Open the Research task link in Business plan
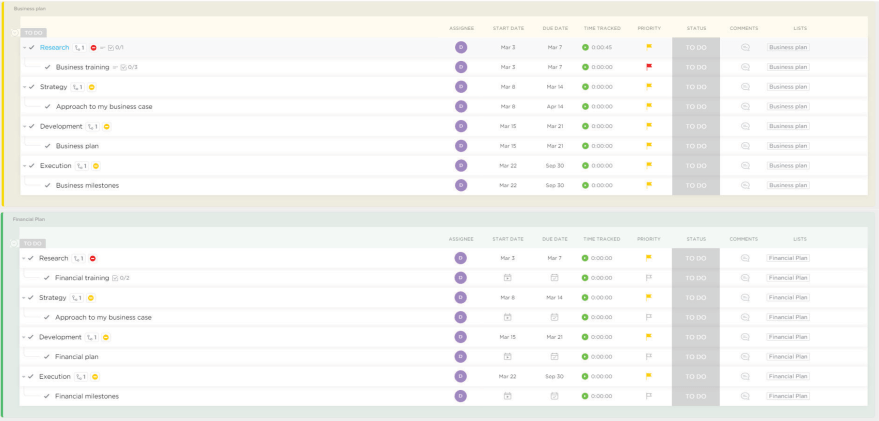 click(55, 47)
